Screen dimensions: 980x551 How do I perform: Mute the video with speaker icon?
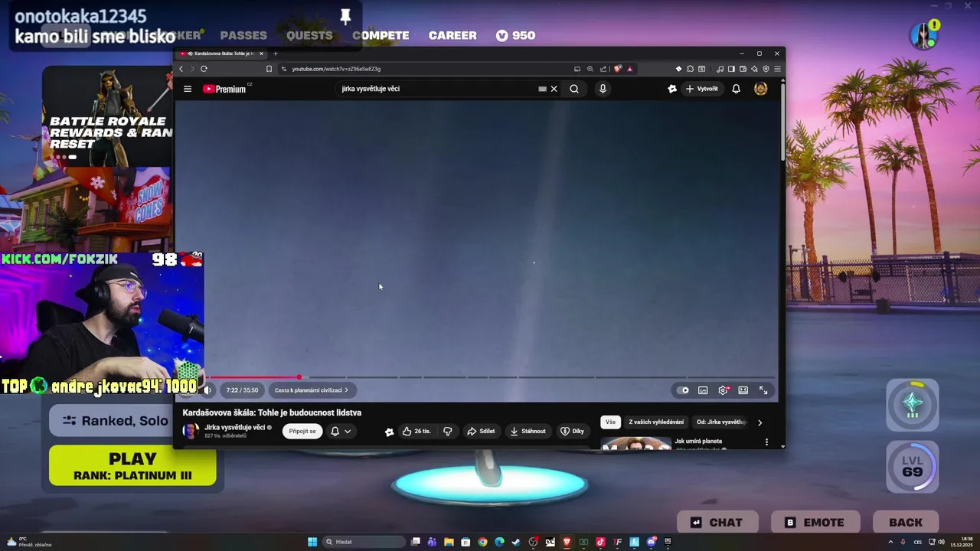207,390
